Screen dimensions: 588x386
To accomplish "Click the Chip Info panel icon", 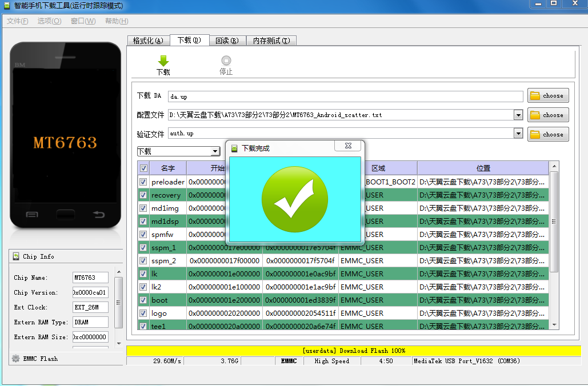I will (x=16, y=256).
